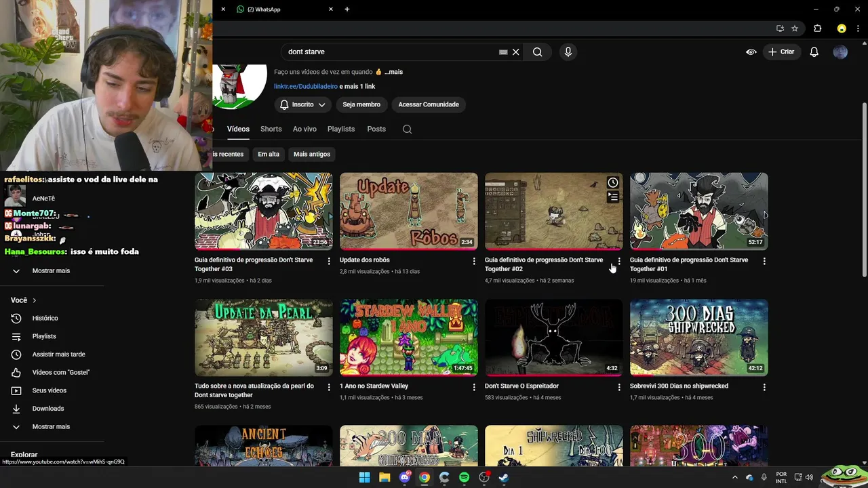Open File Explorer from the taskbar
Screen dimensions: 868x488
point(384,477)
